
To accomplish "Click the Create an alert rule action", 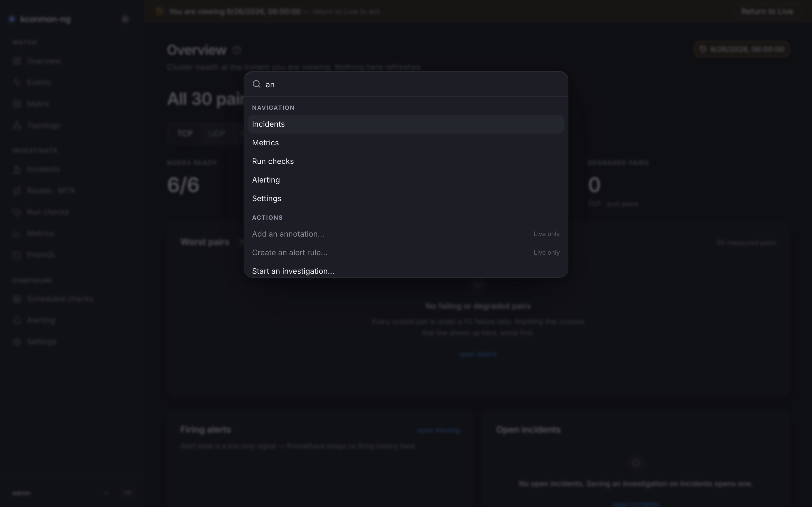I will (406, 252).
